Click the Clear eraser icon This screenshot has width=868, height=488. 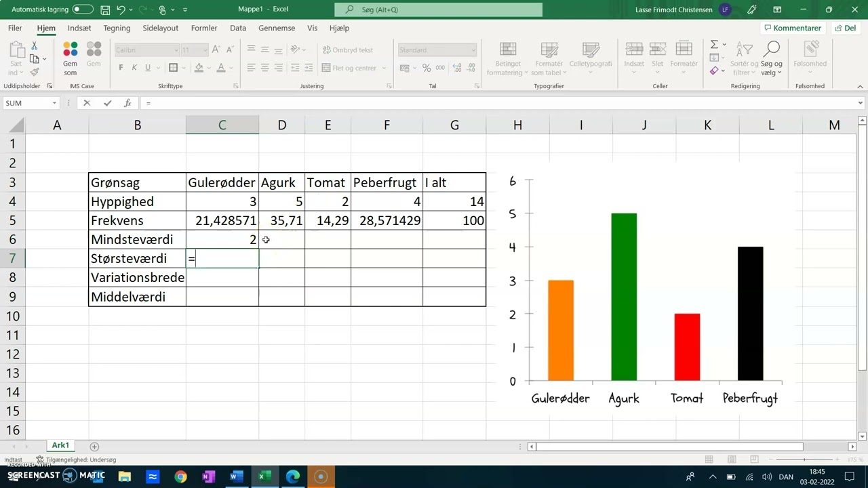[x=714, y=71]
